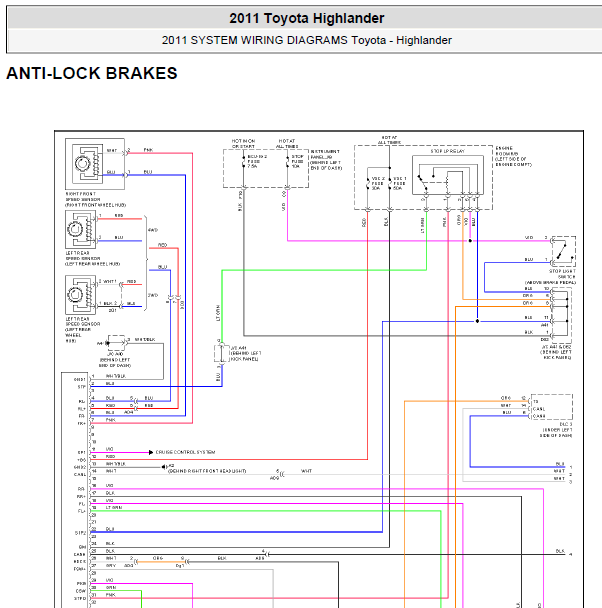This screenshot has height=608, width=602.
Task: Click the "CRUISE CONTROL SYSTEM" reference label
Action: pyautogui.click(x=185, y=452)
